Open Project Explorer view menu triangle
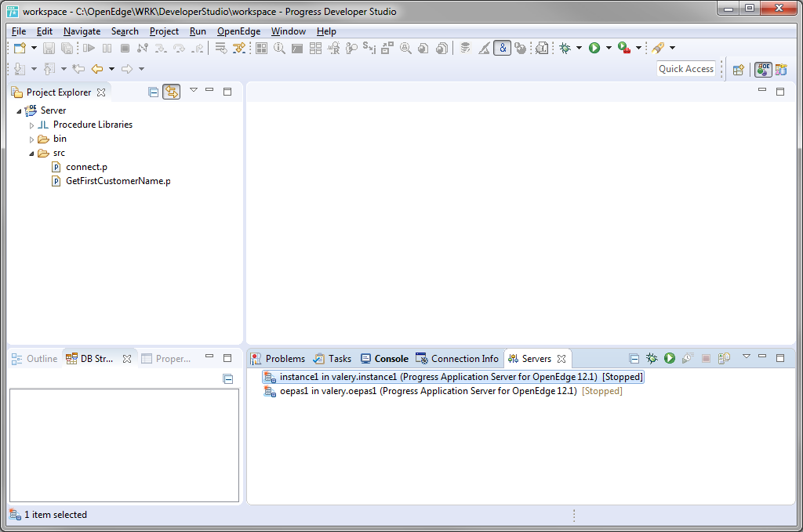The width and height of the screenshot is (803, 532). coord(194,90)
